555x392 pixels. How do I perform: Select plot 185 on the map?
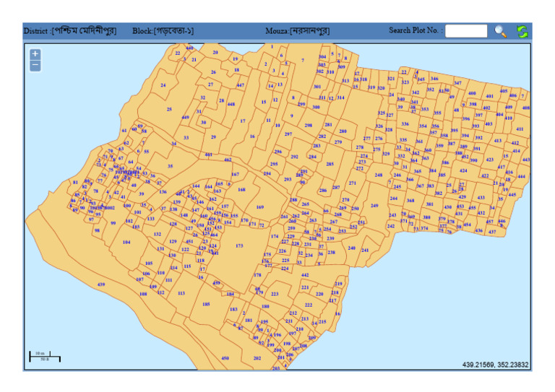[206, 305]
